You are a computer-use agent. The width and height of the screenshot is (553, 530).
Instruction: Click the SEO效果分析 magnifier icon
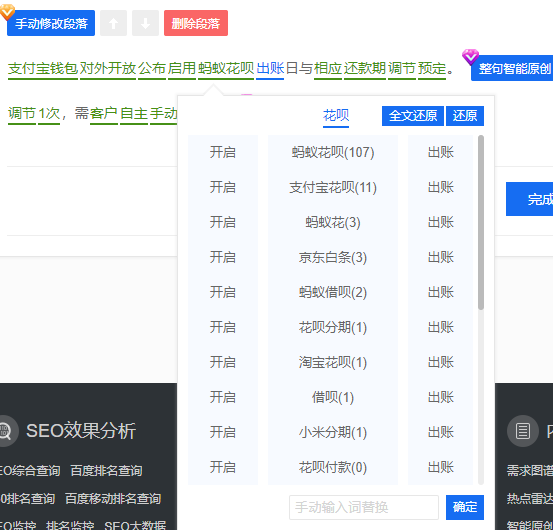coord(4,431)
